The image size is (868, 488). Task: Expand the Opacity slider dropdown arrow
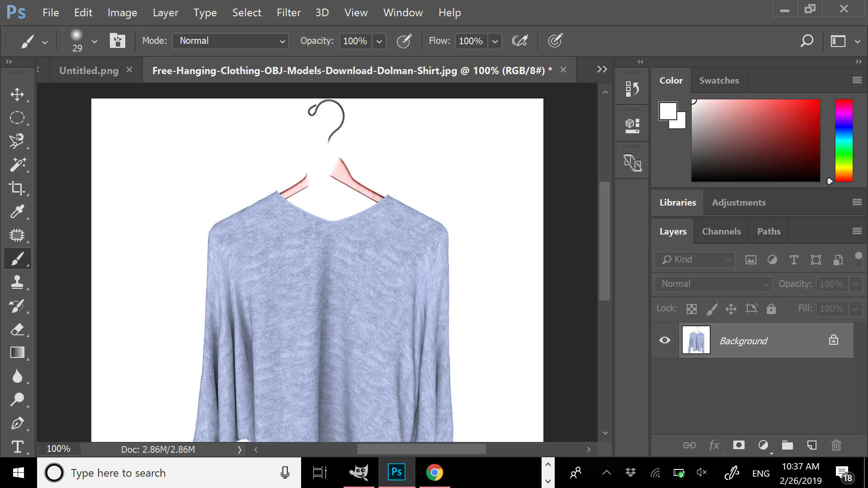379,41
